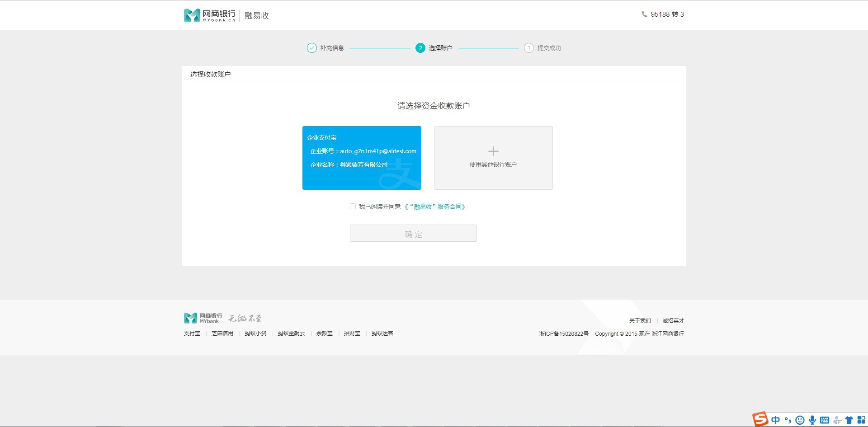This screenshot has height=427, width=868.
Task: Open the skin shirt icon in IME bar
Action: point(849,420)
